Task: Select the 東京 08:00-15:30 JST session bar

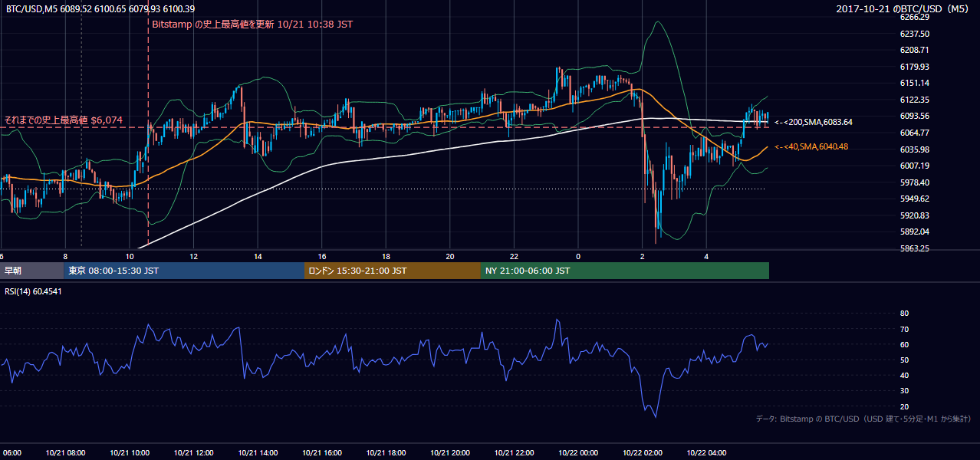Action: pos(184,271)
